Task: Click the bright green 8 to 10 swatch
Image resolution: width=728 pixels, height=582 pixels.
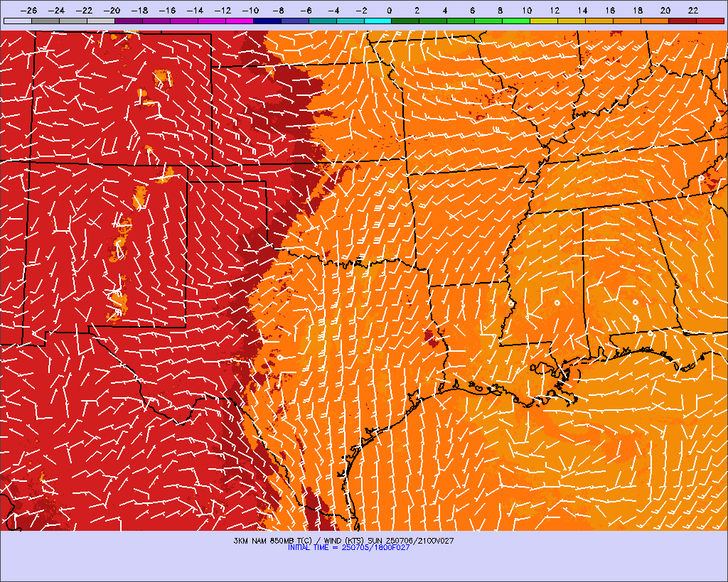Action: [x=516, y=21]
